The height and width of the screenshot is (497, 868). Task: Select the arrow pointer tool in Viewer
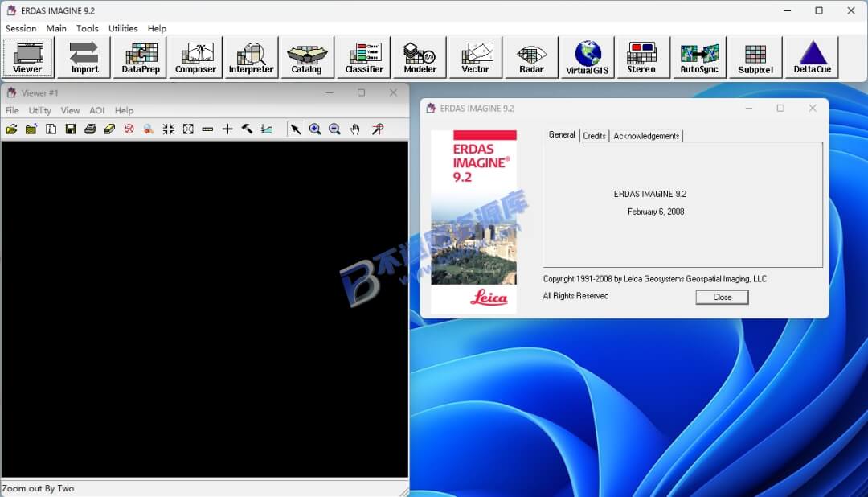(296, 129)
